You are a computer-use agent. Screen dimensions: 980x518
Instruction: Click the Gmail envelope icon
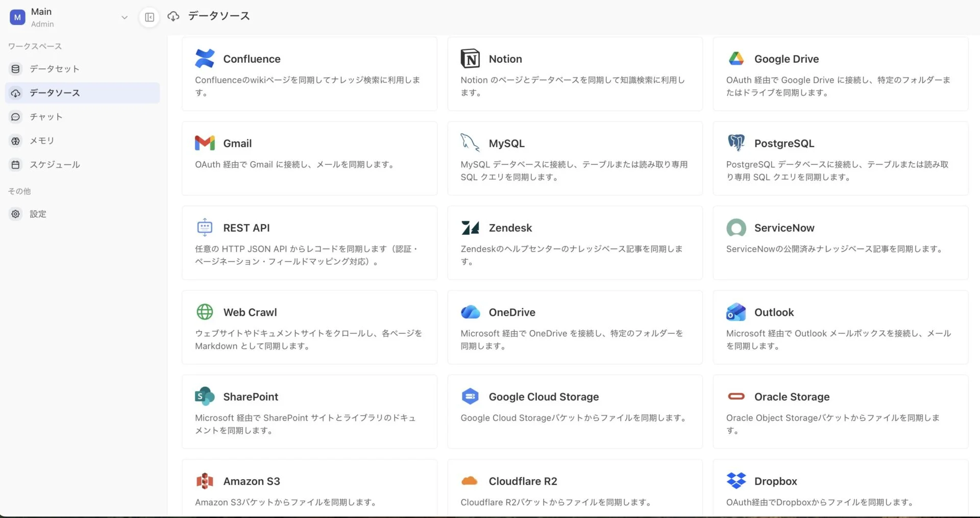(x=205, y=143)
